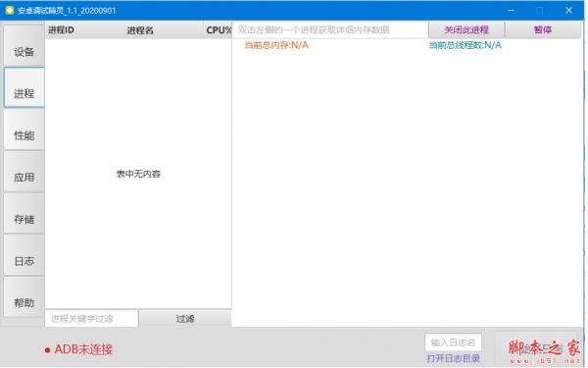The height and width of the screenshot is (368, 588).
Task: Switch to the 性能 tab
Action: pyautogui.click(x=24, y=130)
